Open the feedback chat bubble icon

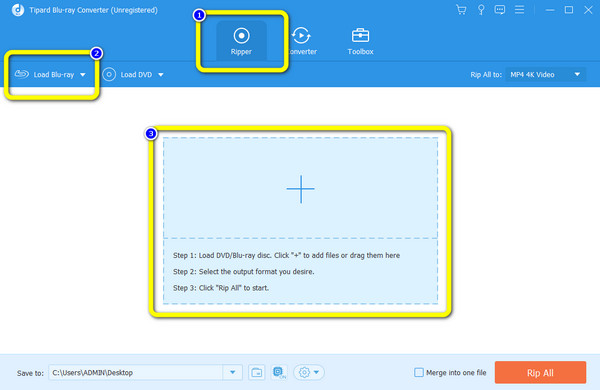pyautogui.click(x=500, y=10)
